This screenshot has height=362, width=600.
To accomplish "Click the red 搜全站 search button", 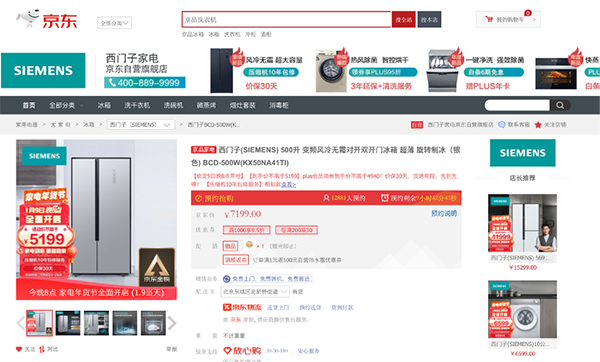I will pos(403,20).
